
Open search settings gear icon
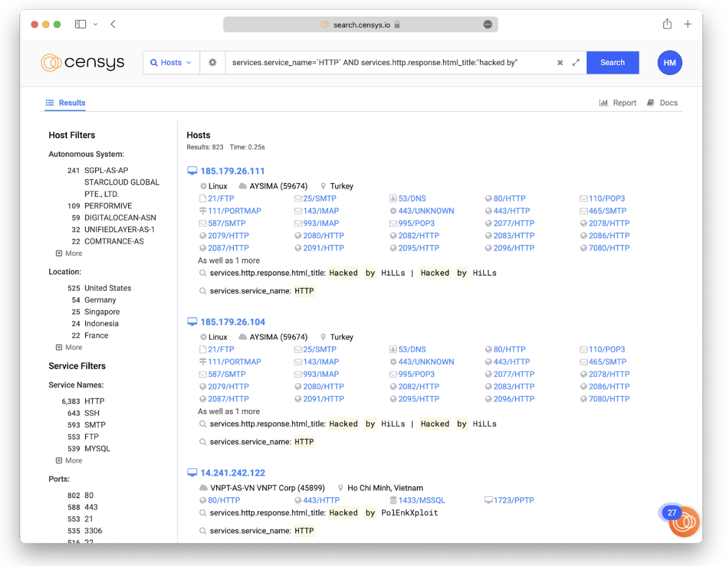click(212, 62)
